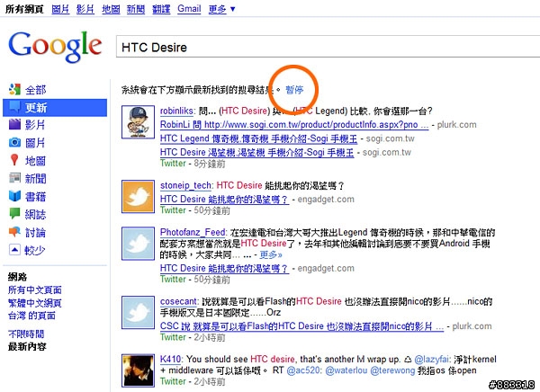Open @waterlou mention link
This screenshot has width=540, height=392.
pos(346,370)
